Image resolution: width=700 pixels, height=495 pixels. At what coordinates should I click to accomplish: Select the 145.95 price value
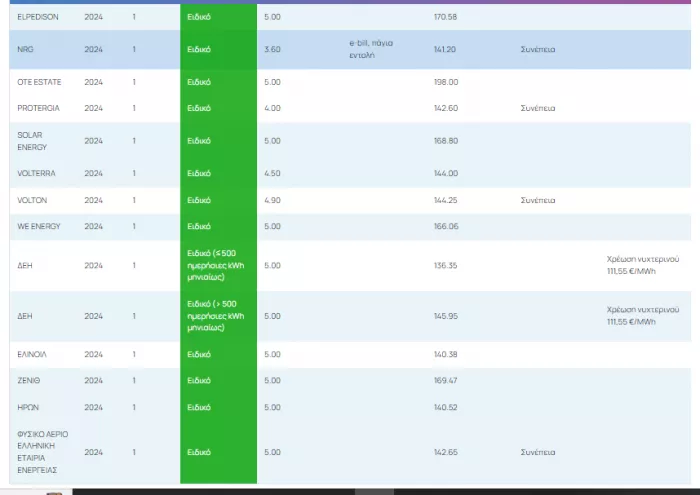[x=446, y=316]
